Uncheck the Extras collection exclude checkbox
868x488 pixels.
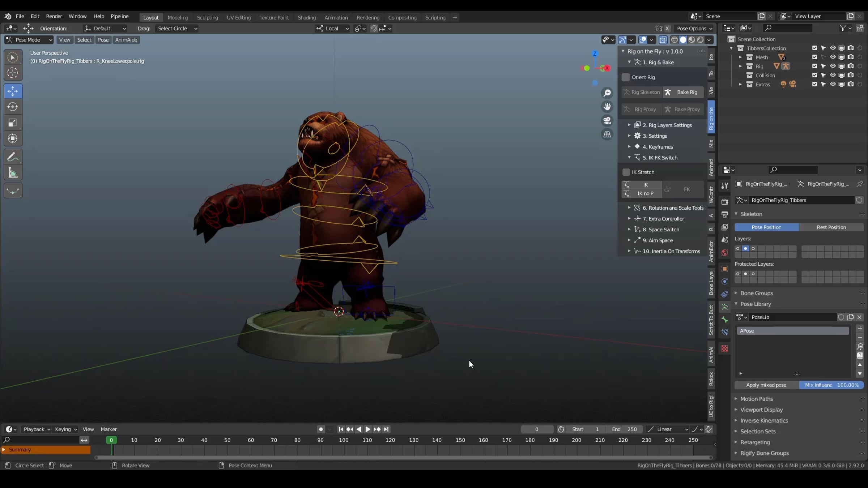(814, 84)
